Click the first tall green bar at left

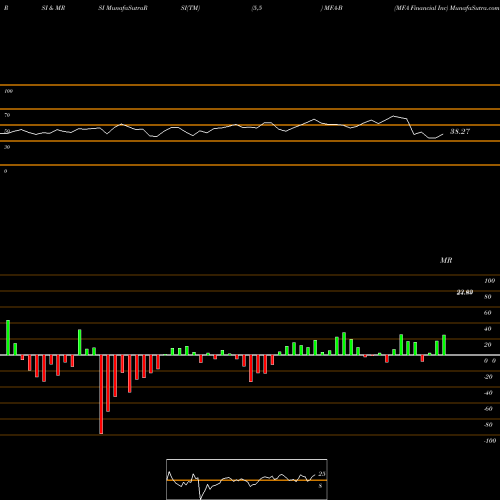(8, 338)
